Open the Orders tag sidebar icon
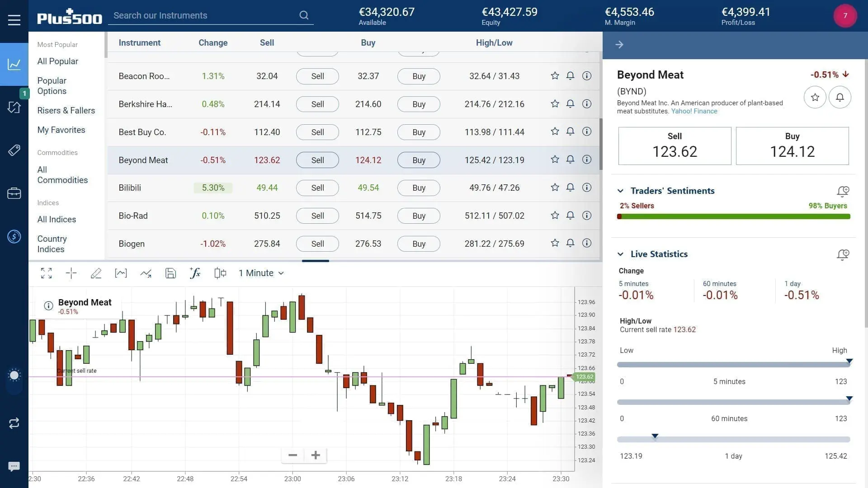The image size is (868, 488). [x=14, y=150]
